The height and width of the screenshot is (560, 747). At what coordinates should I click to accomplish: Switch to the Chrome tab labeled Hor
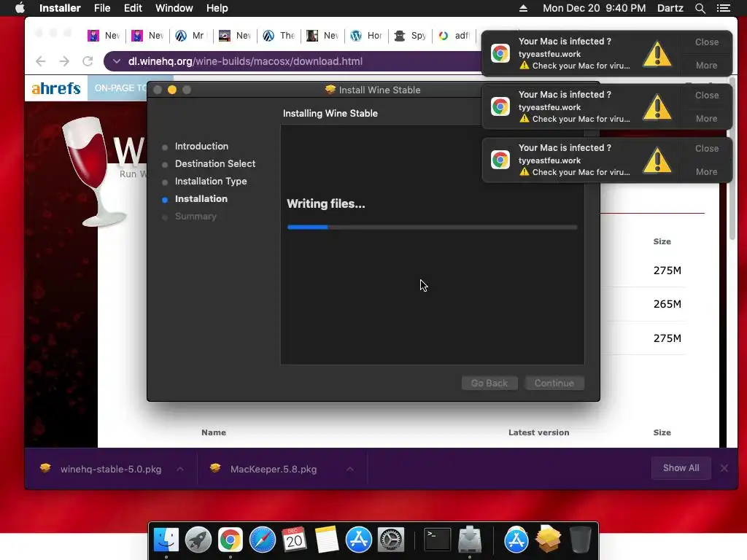tap(366, 36)
